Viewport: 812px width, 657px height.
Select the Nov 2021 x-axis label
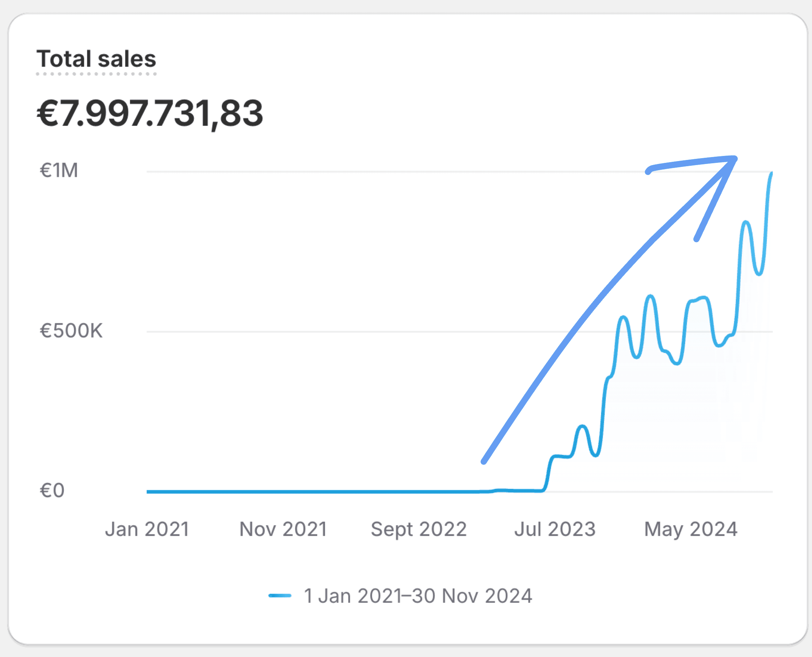coord(283,529)
